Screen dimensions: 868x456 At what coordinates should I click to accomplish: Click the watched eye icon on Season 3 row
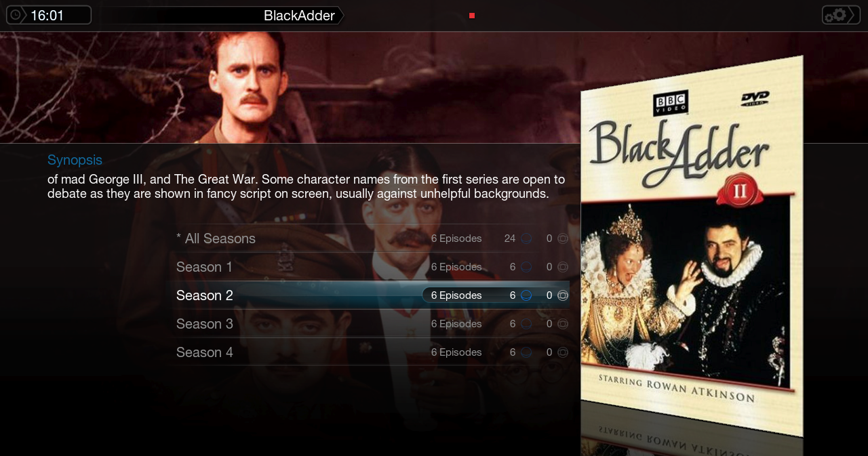click(x=563, y=324)
